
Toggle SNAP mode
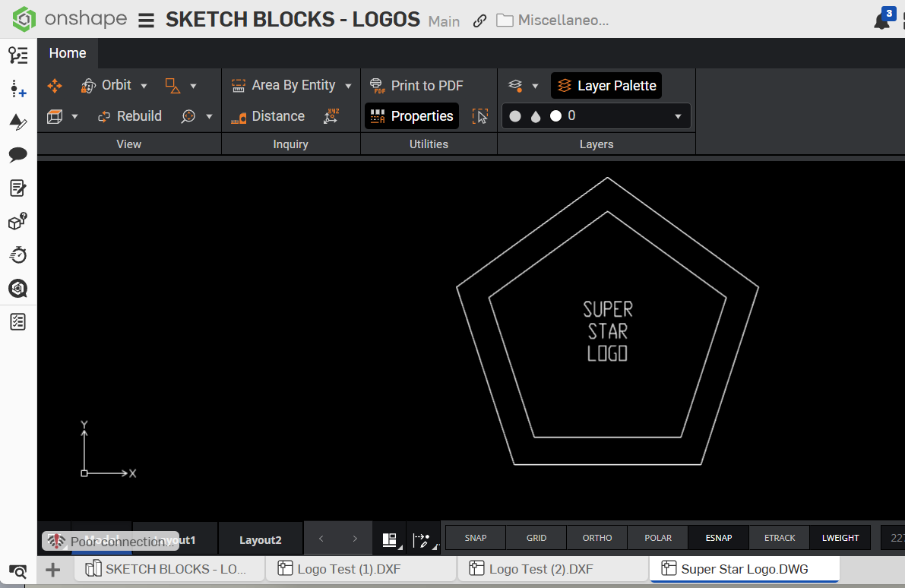pos(476,538)
